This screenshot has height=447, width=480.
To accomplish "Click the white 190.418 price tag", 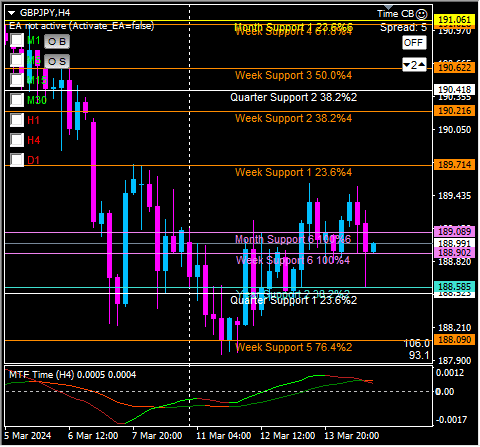I will (x=454, y=90).
